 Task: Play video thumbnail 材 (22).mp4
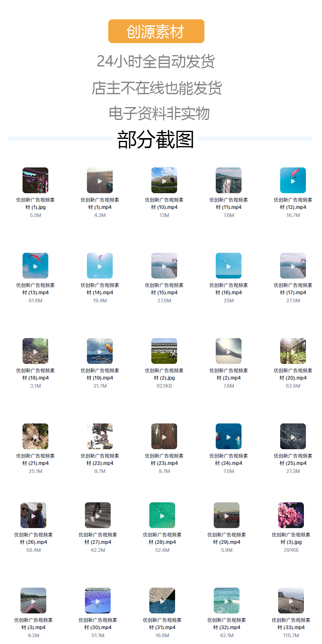(100, 436)
